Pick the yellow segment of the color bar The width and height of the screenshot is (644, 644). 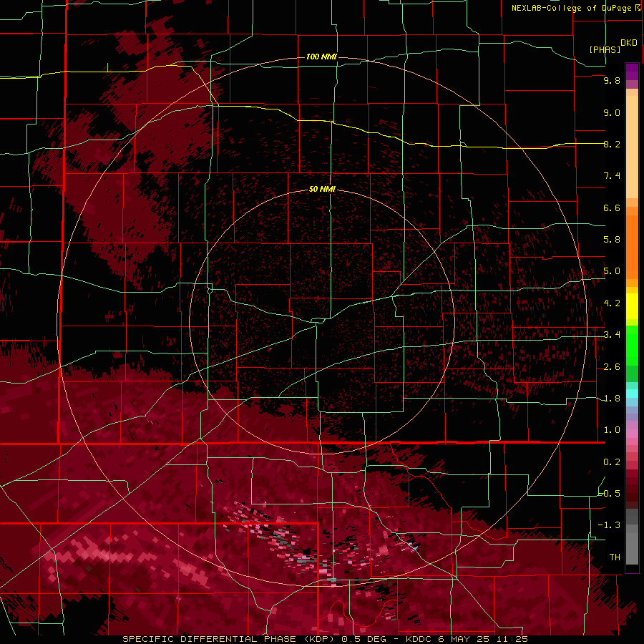(x=632, y=306)
